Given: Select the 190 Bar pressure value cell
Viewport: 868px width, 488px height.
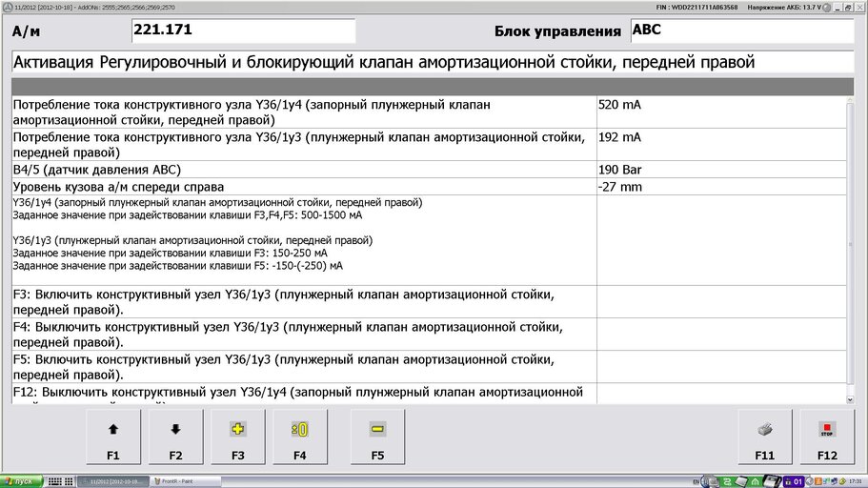Looking at the screenshot, I should coord(719,170).
